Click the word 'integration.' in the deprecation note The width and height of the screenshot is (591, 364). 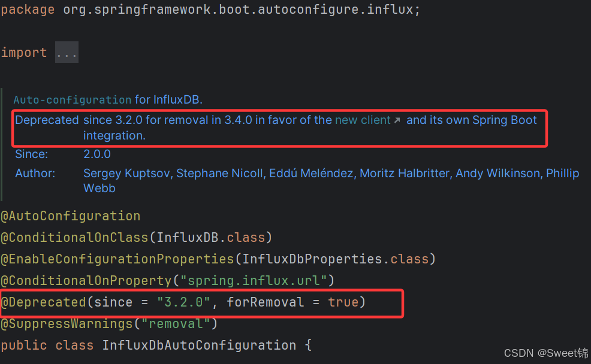(114, 135)
